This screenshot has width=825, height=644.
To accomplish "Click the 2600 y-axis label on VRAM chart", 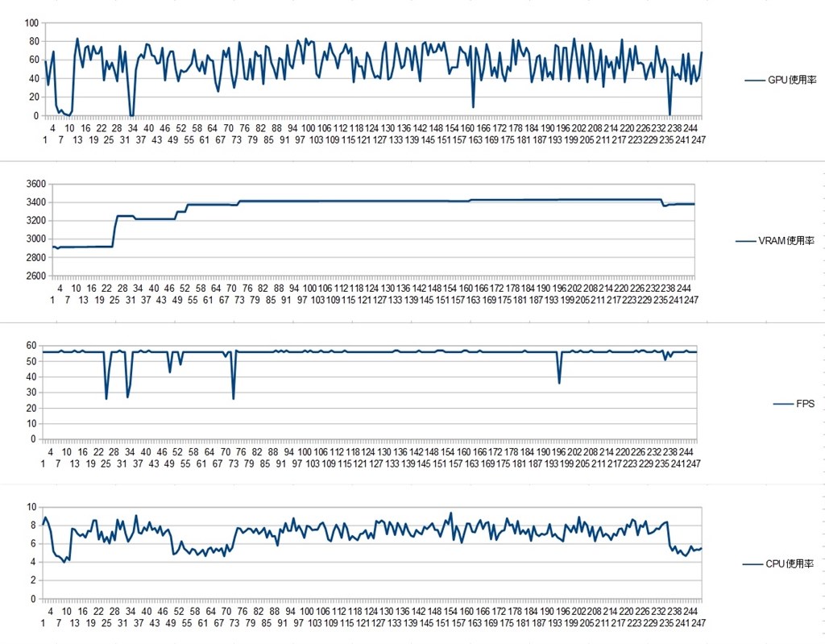I will 36,276.
